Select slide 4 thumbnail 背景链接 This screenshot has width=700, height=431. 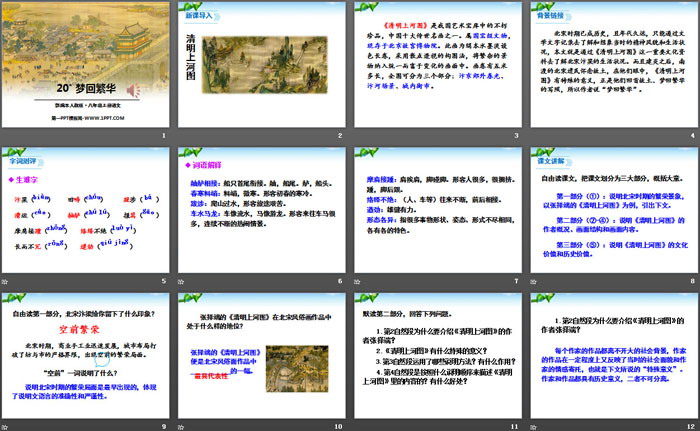(614, 65)
